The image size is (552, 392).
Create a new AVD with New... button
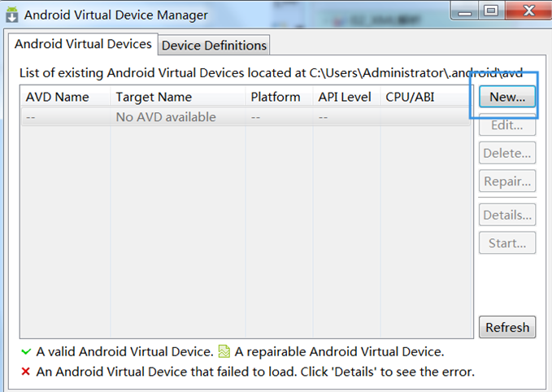pyautogui.click(x=507, y=97)
